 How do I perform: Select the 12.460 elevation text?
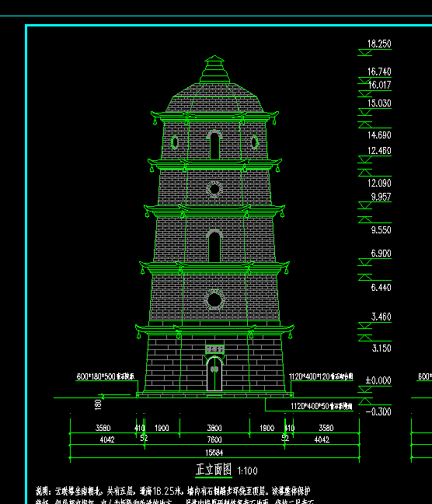click(x=379, y=151)
